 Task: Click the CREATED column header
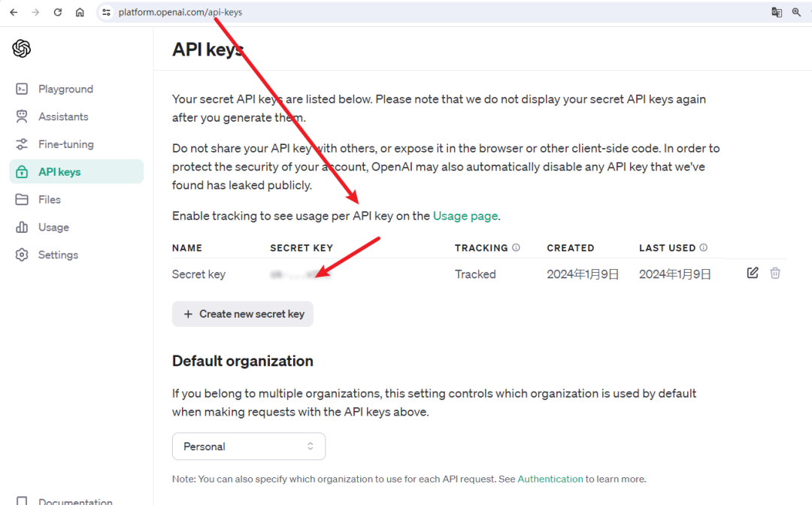pos(571,248)
